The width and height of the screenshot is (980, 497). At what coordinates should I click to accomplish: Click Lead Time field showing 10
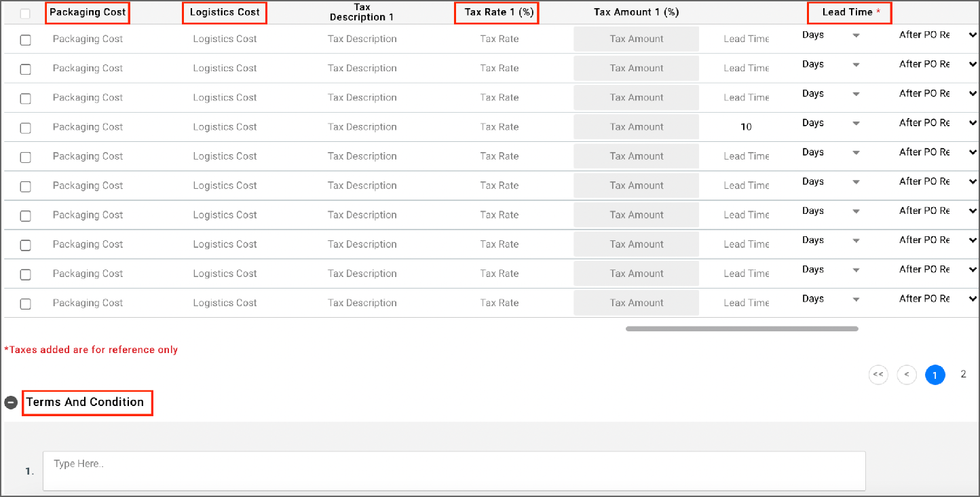pyautogui.click(x=746, y=127)
